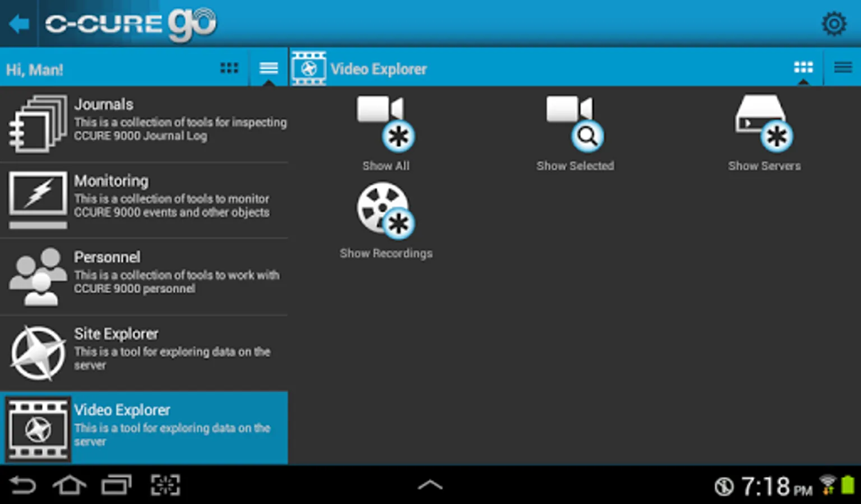Tap the Wi-Fi signal icon
The image size is (861, 504).
click(827, 485)
